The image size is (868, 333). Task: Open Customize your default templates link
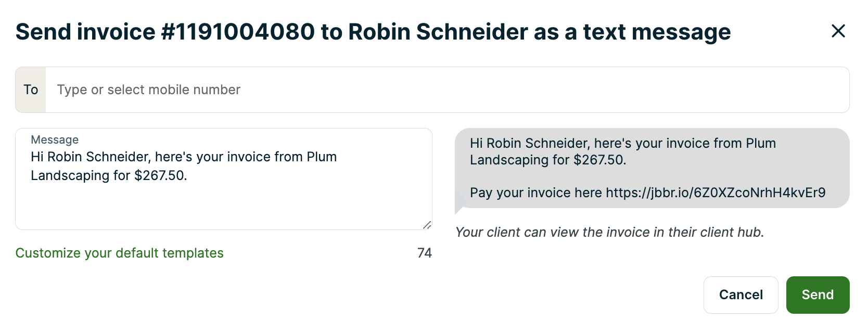click(x=119, y=253)
